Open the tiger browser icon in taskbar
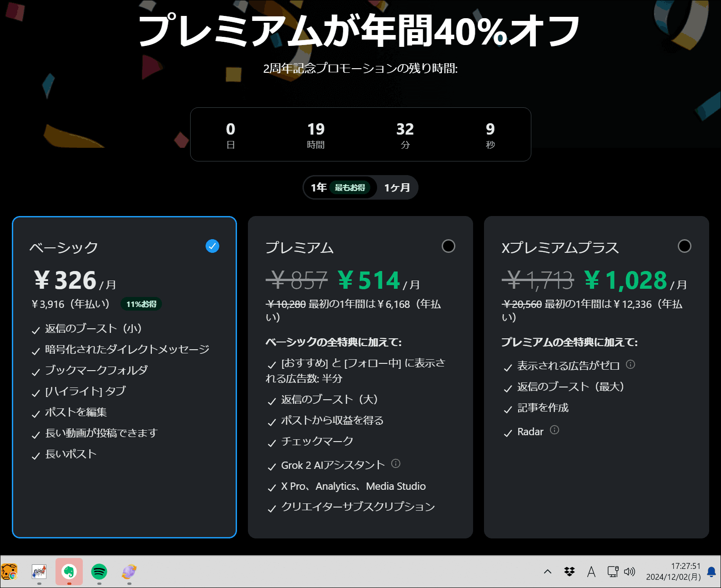Screen dimensions: 721x588 coord(9,572)
